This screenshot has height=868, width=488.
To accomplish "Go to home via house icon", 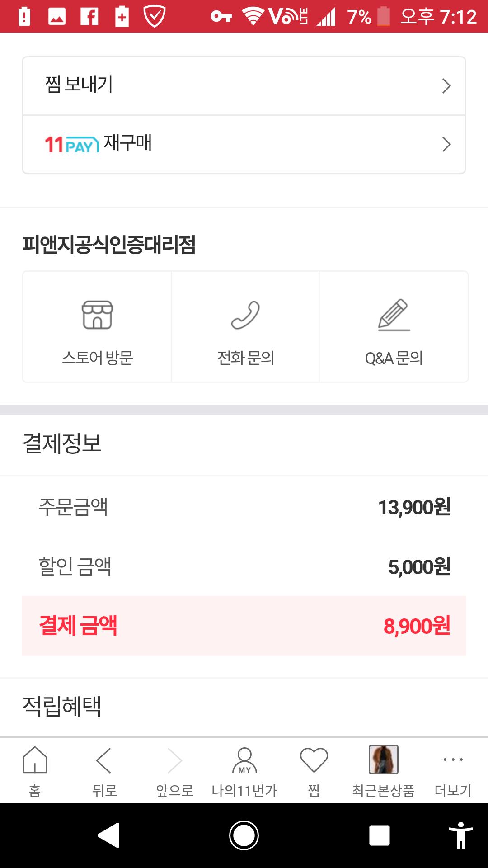I will (x=35, y=760).
